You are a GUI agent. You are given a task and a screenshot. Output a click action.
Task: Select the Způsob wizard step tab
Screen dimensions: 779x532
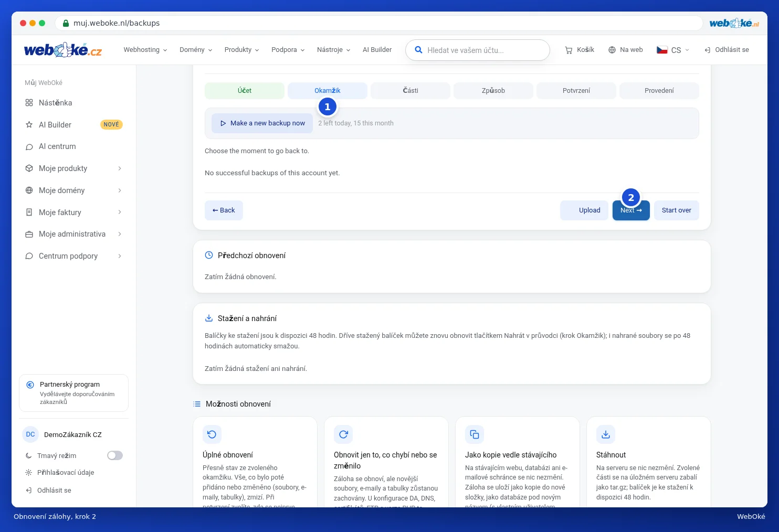click(x=493, y=91)
